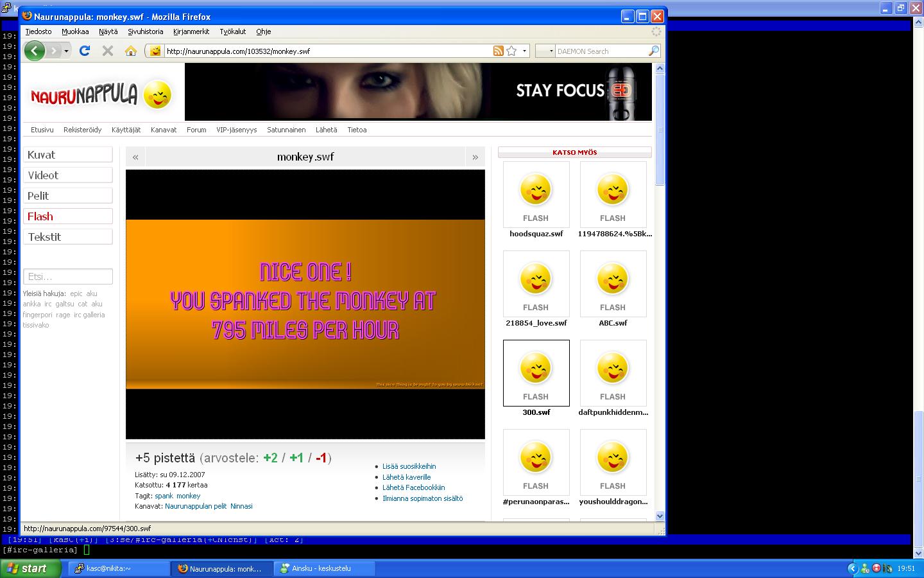Click the browser Back arrow button
The height and width of the screenshot is (578, 924).
pos(35,51)
